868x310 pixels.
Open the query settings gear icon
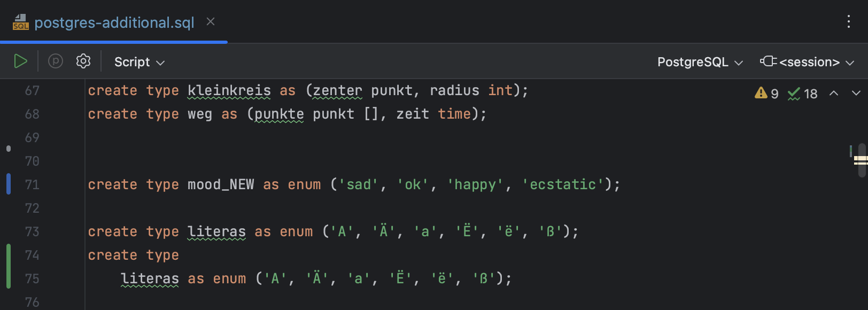(83, 61)
